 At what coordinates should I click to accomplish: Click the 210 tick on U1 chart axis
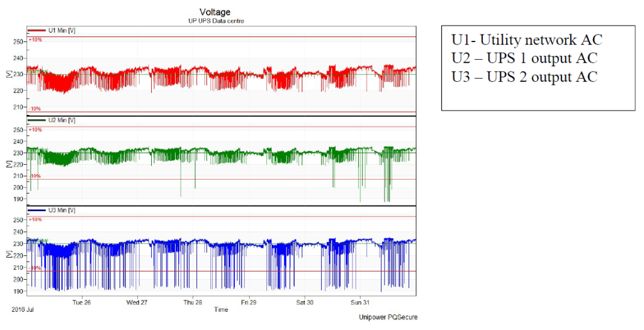(x=18, y=107)
